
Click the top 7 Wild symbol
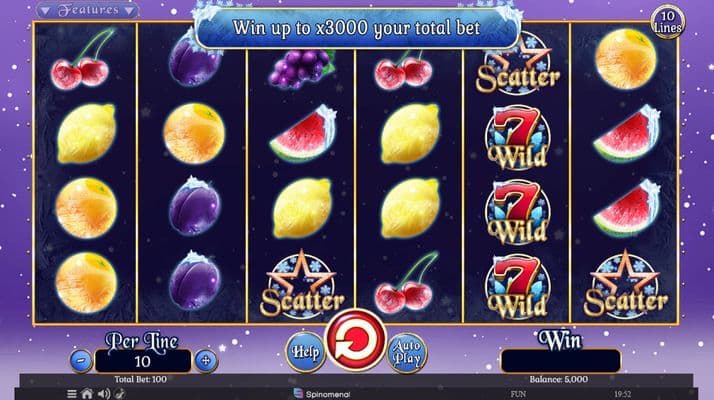click(x=518, y=138)
